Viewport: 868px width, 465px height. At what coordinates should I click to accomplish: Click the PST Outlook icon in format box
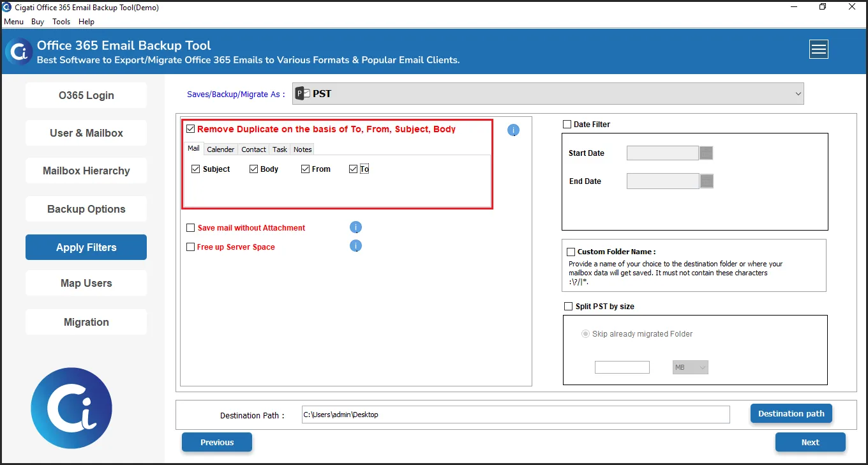[x=303, y=93]
